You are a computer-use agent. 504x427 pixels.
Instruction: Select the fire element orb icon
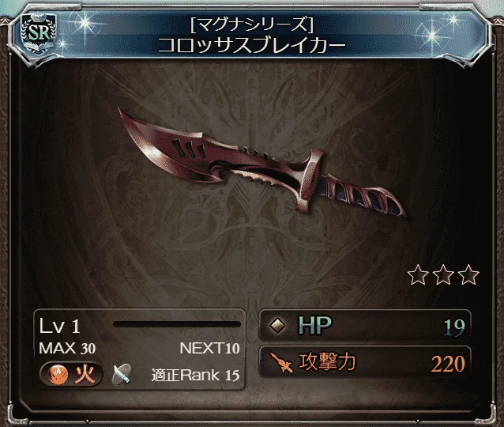click(x=58, y=375)
